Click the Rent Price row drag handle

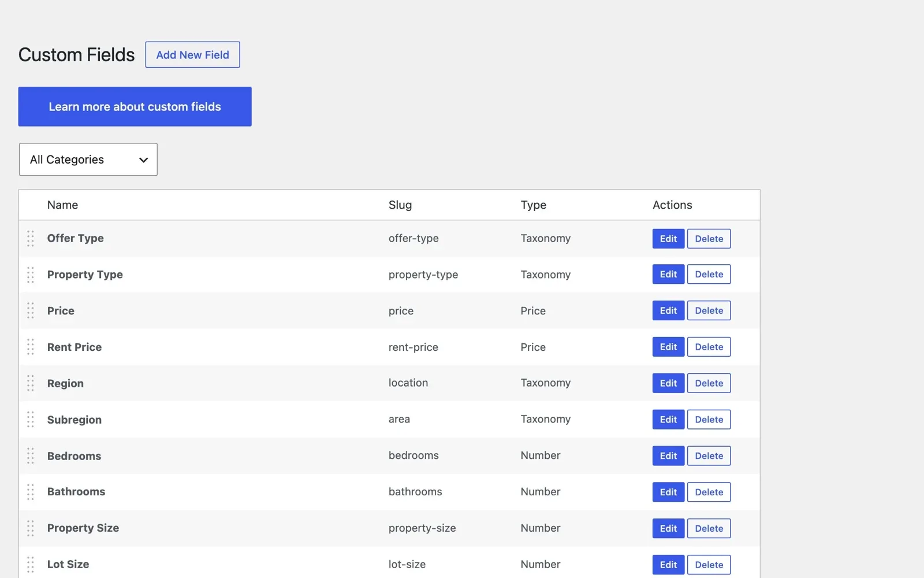pyautogui.click(x=31, y=347)
